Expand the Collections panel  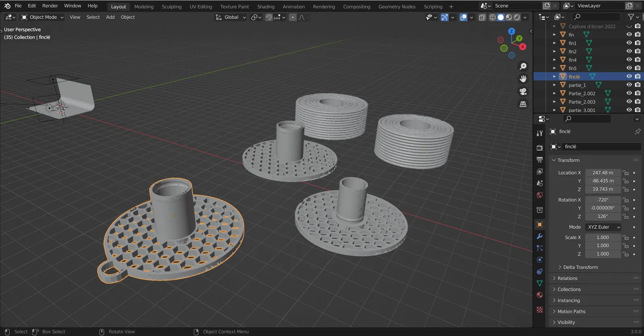(569, 289)
